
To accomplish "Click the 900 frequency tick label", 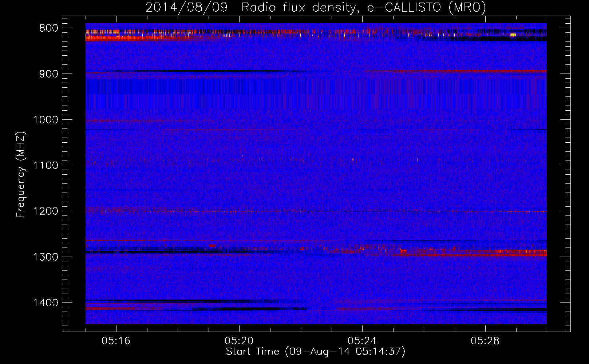I will coord(48,74).
